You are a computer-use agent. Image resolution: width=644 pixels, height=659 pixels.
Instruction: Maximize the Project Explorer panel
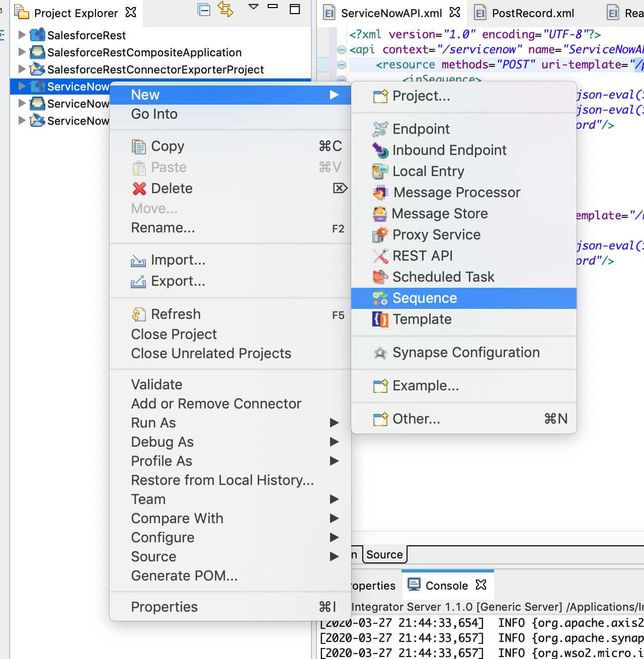pyautogui.click(x=295, y=9)
